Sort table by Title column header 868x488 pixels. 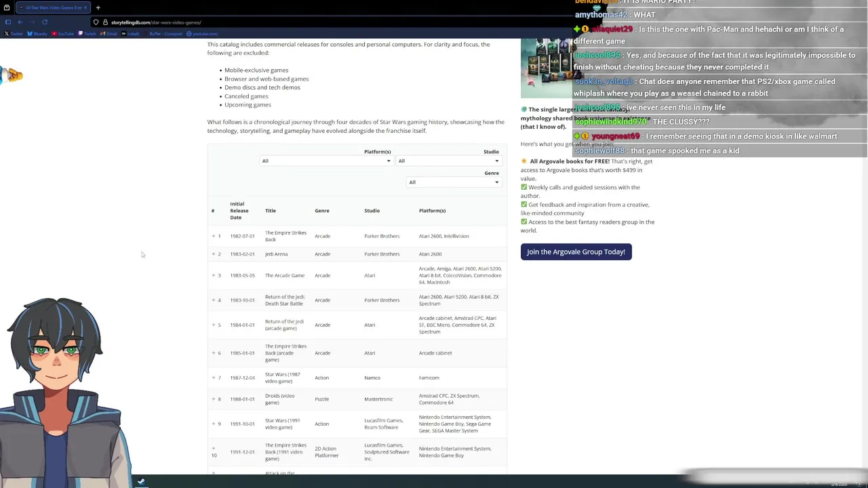(271, 211)
